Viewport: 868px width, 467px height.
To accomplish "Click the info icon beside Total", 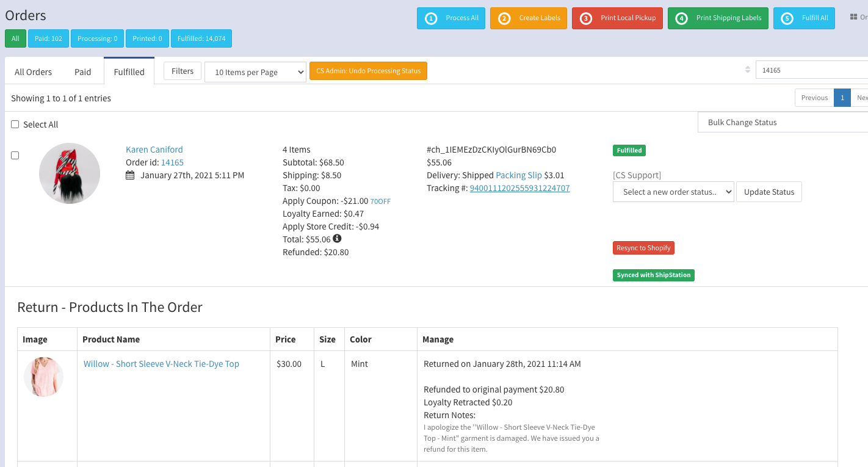I will pos(337,239).
